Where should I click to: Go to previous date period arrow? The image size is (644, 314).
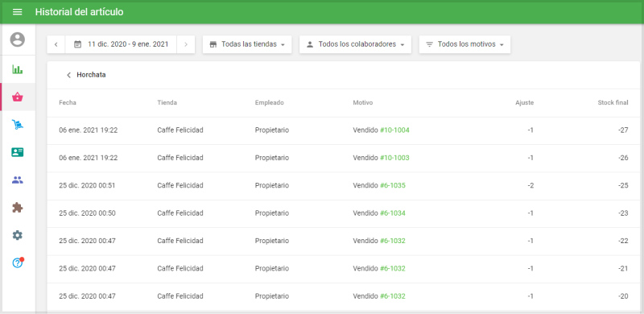coord(56,44)
